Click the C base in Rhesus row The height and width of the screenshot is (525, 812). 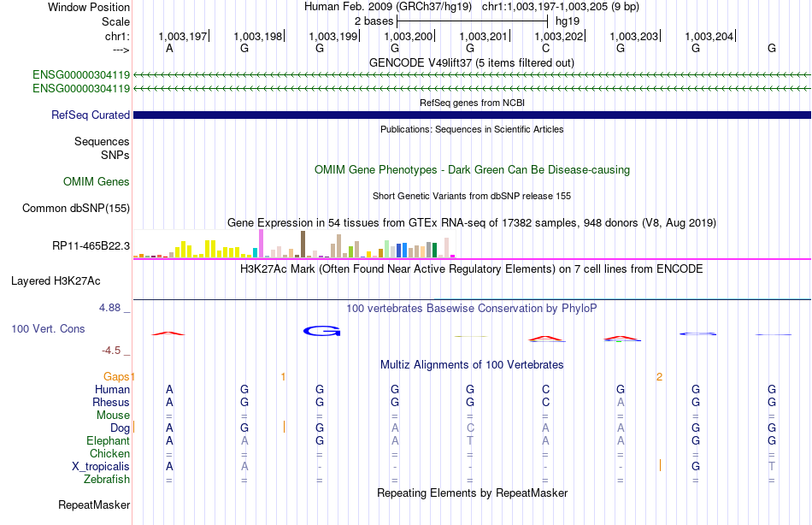pyautogui.click(x=545, y=402)
